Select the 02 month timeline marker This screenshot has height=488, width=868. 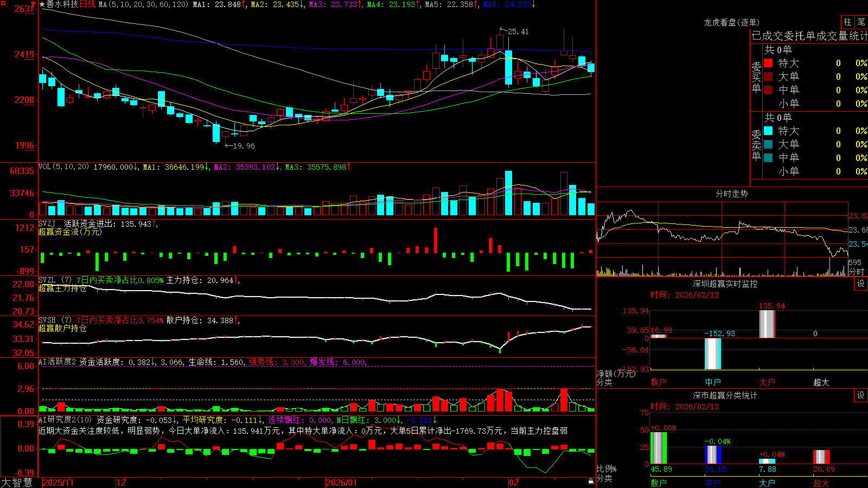514,483
